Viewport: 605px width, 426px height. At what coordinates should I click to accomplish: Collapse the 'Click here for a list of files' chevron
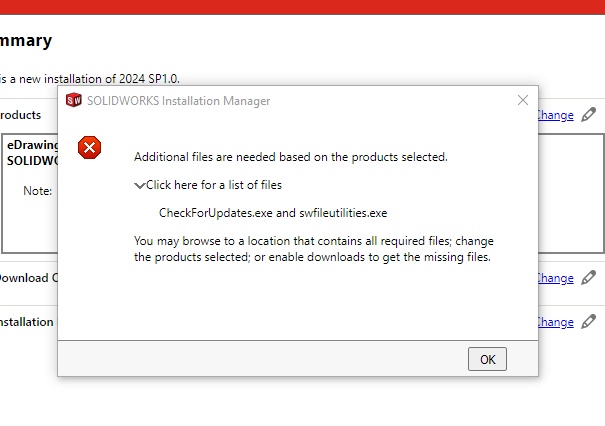coord(139,185)
